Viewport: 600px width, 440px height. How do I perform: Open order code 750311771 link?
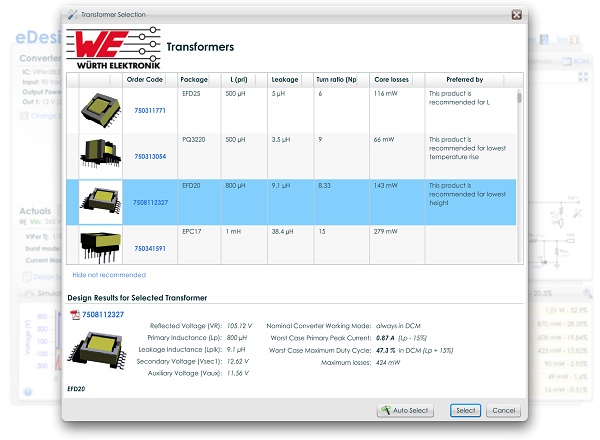tap(150, 111)
